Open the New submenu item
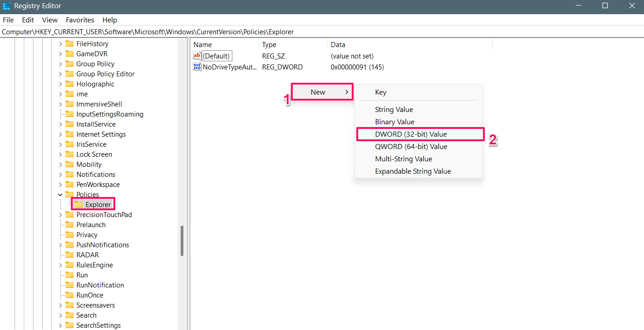The image size is (644, 330). point(322,92)
